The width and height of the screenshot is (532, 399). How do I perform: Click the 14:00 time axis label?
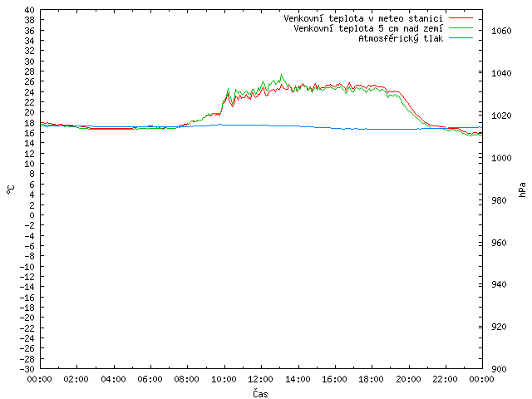[x=298, y=379]
